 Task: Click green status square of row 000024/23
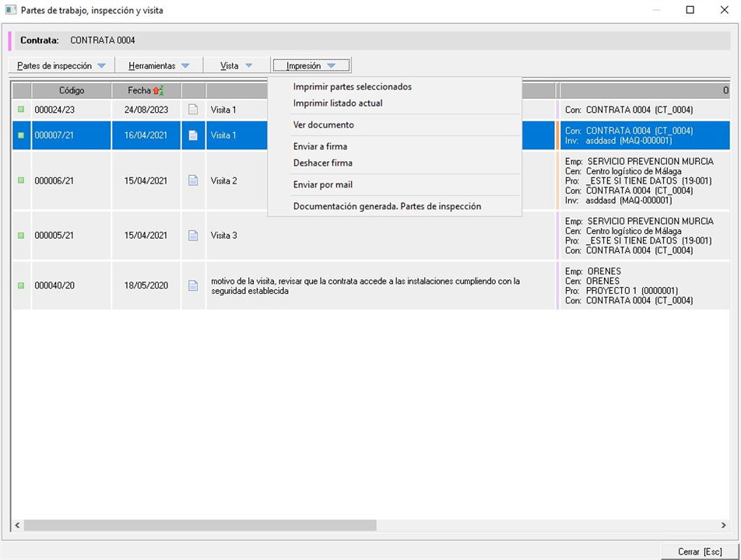click(x=21, y=110)
